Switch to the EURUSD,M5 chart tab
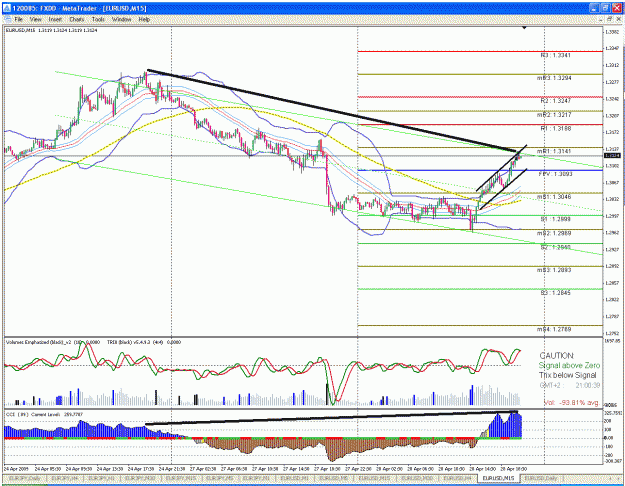This screenshot has height=486, width=625. click(334, 478)
